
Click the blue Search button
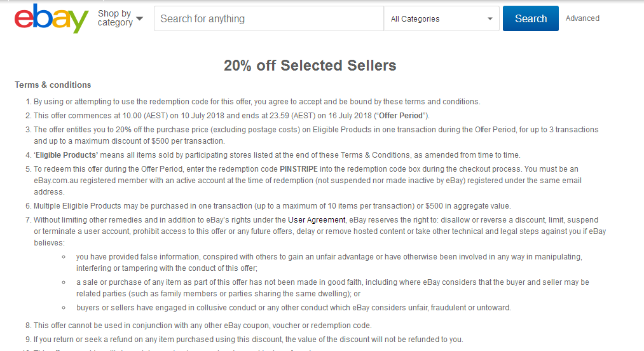(x=531, y=18)
